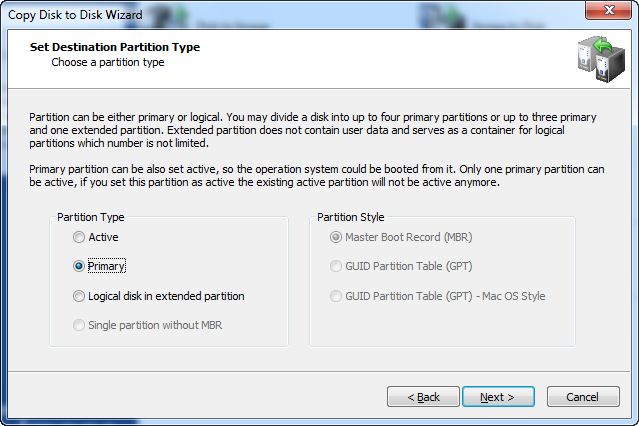639x426 pixels.
Task: Cancel the Copy Disk to Disk Wizard
Action: pos(583,397)
